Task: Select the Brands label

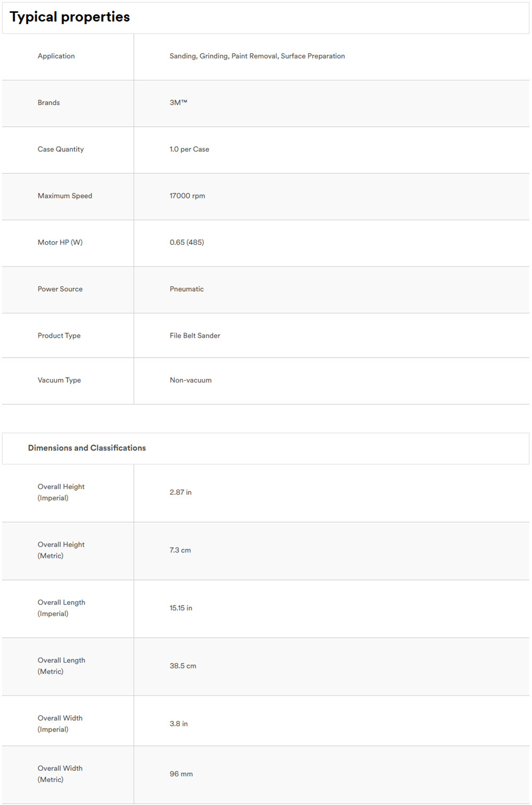Action: pyautogui.click(x=48, y=103)
